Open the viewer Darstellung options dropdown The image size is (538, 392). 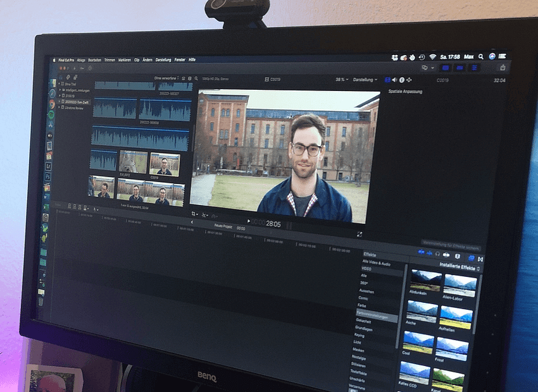pos(365,80)
